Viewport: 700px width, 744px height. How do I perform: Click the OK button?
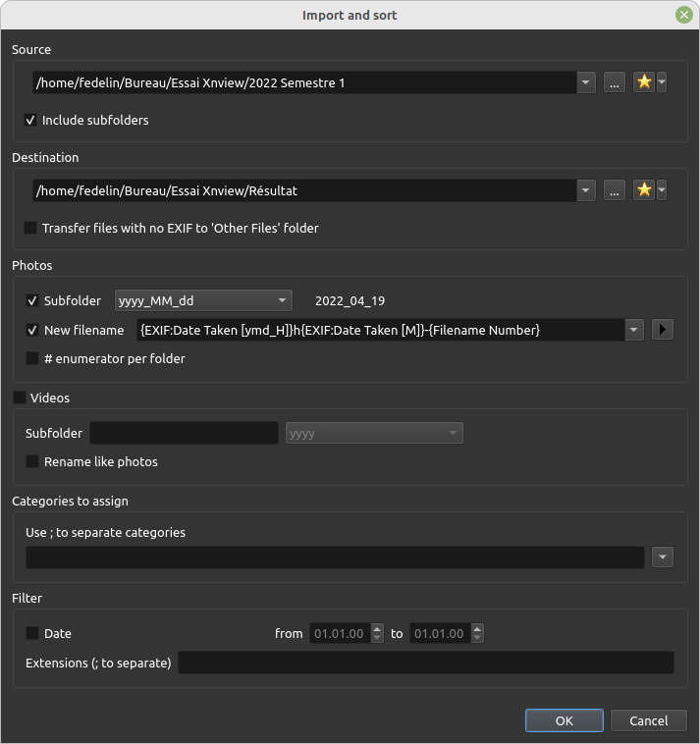click(x=564, y=720)
